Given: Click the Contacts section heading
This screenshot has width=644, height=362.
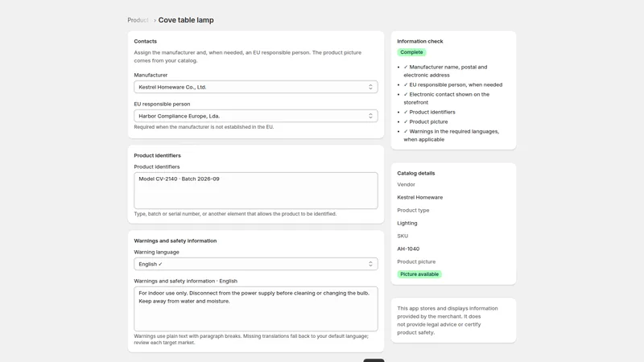Looking at the screenshot, I should [146, 42].
